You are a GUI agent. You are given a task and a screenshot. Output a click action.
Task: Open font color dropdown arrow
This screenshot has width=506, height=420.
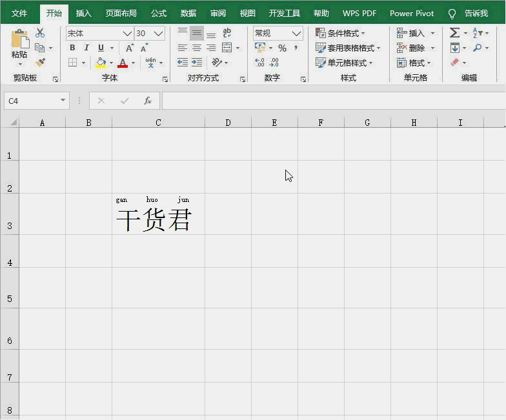133,63
